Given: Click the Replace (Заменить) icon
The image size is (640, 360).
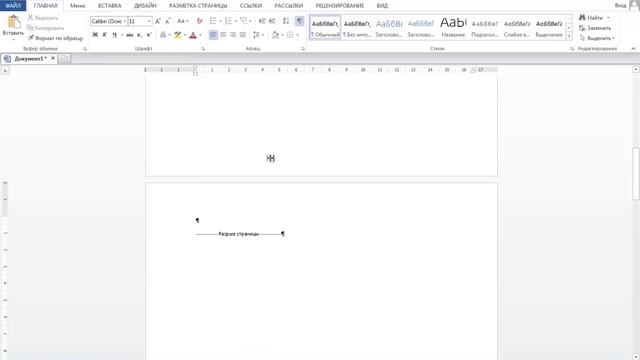Looking at the screenshot, I should pos(582,28).
